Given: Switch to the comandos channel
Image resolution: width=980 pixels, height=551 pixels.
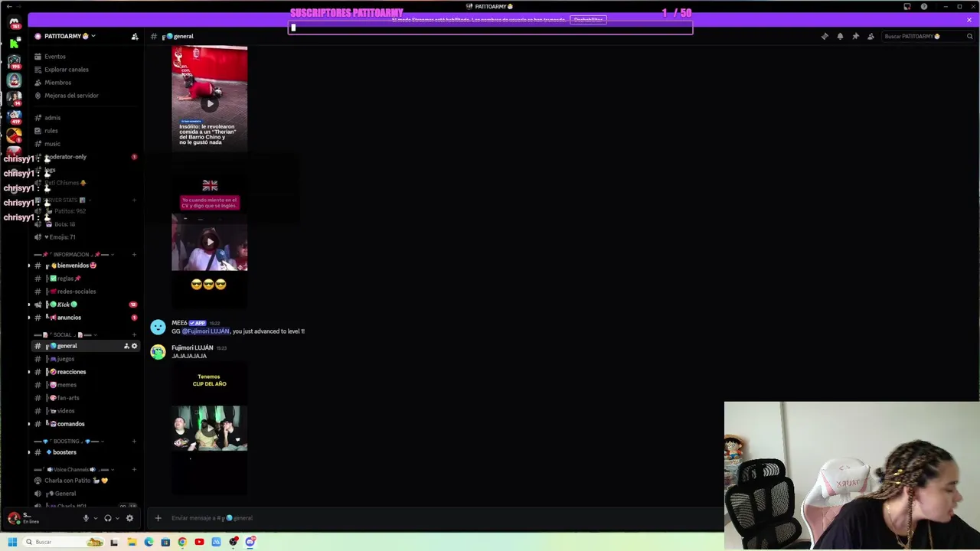Looking at the screenshot, I should (x=85, y=424).
